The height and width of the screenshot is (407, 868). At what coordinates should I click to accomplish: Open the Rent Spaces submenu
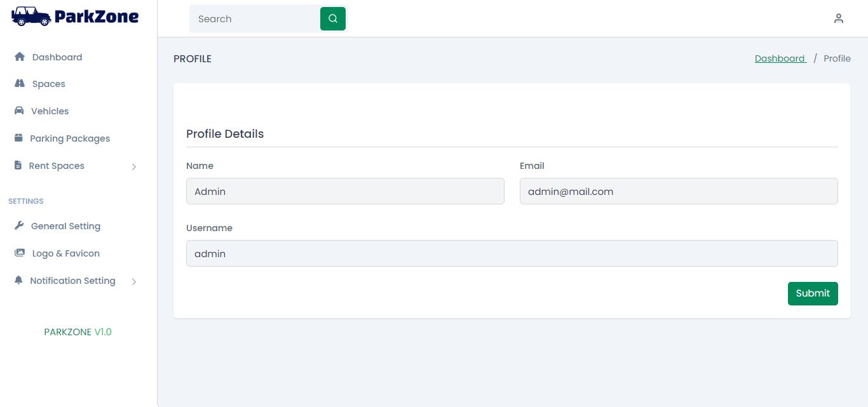click(x=57, y=166)
